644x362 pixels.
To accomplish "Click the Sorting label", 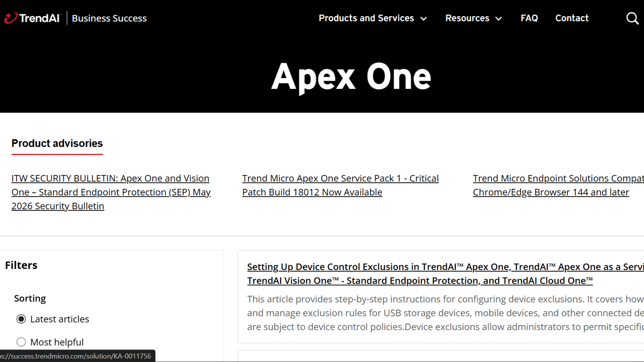I will pos(30,298).
